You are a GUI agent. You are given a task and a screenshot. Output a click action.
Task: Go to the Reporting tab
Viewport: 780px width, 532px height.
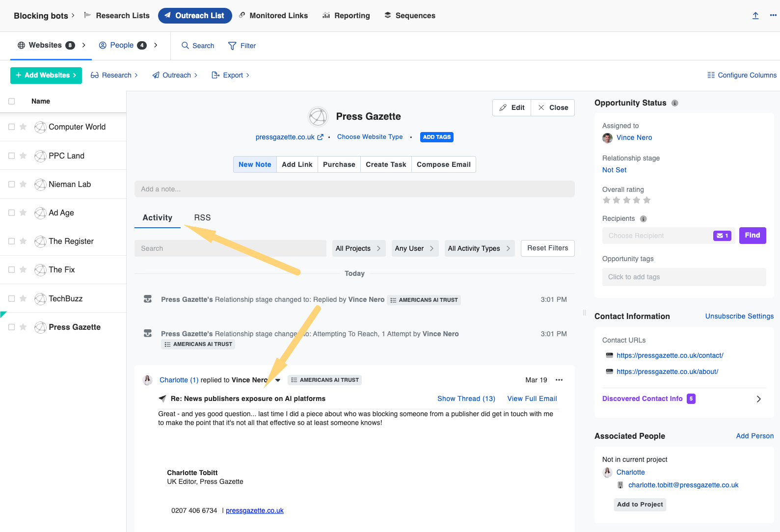tap(346, 16)
